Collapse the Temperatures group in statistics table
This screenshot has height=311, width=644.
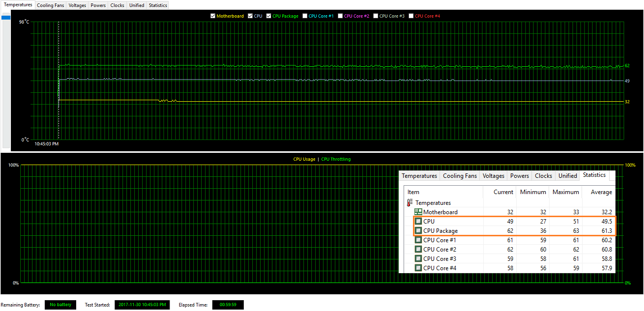tap(433, 203)
